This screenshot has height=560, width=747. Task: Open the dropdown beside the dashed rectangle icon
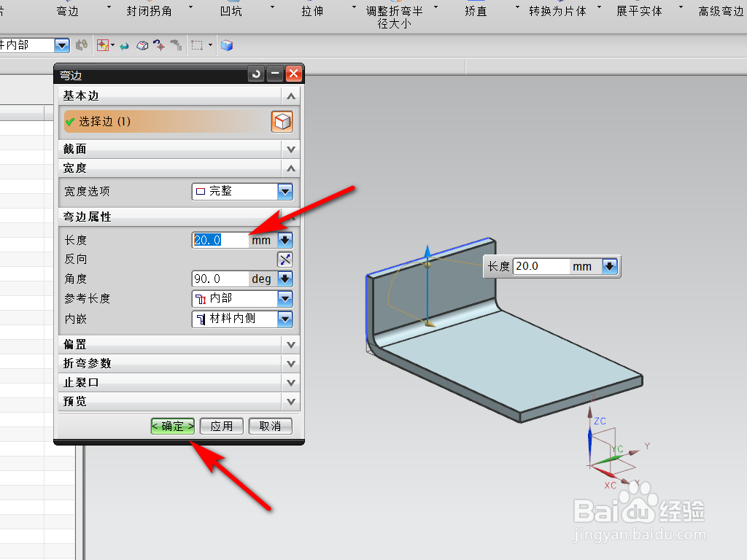(210, 45)
